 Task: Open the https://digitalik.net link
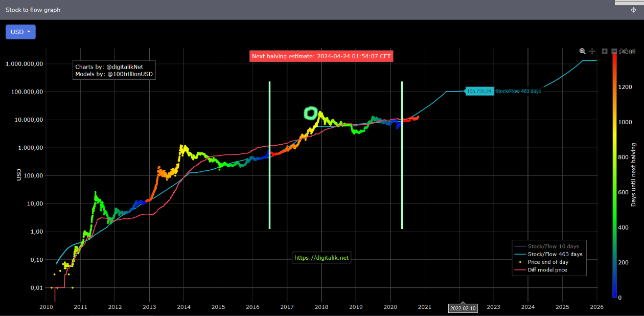321,258
